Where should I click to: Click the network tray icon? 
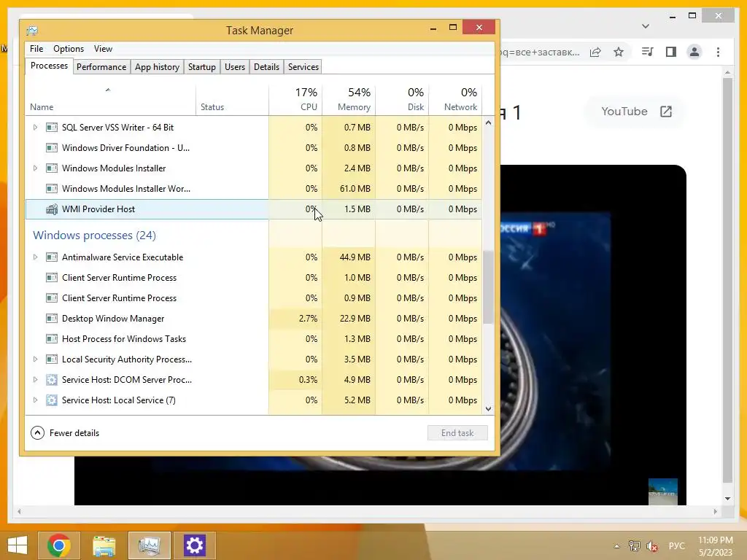(x=634, y=546)
